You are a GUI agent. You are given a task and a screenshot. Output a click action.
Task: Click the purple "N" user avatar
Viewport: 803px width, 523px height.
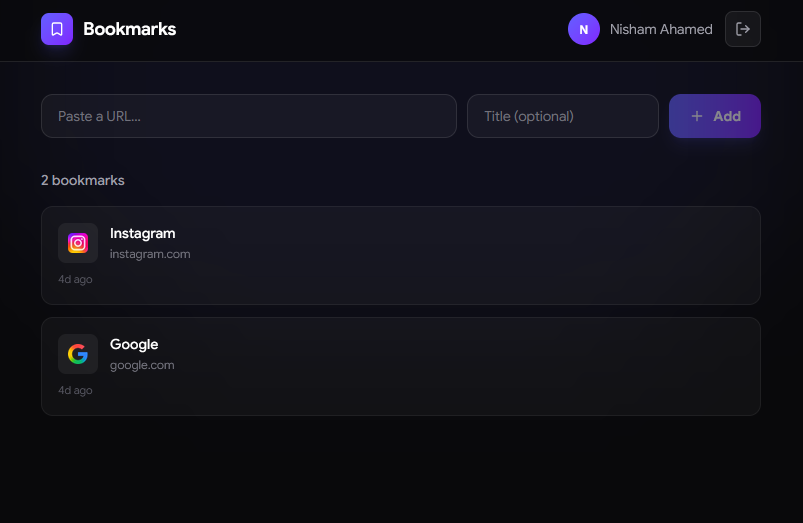pyautogui.click(x=584, y=29)
